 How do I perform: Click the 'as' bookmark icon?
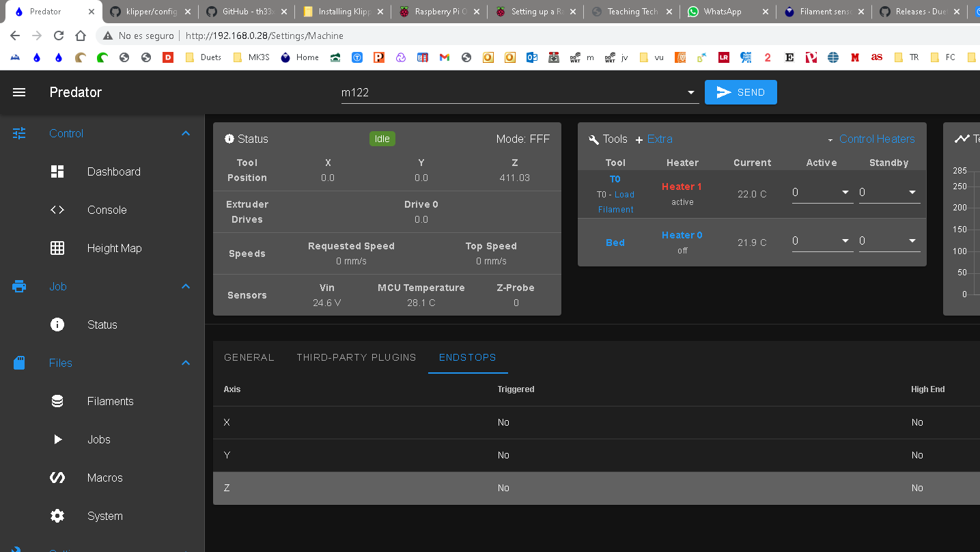pyautogui.click(x=876, y=57)
